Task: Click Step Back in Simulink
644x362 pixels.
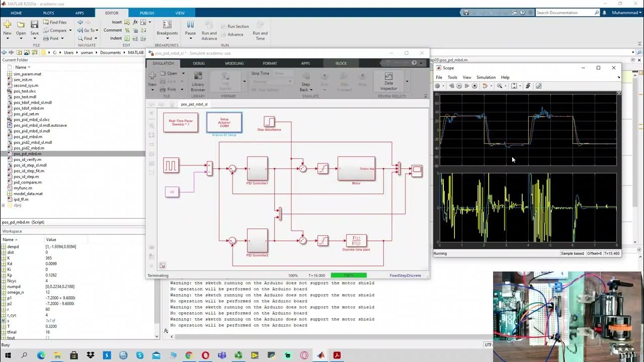Action: (x=305, y=81)
